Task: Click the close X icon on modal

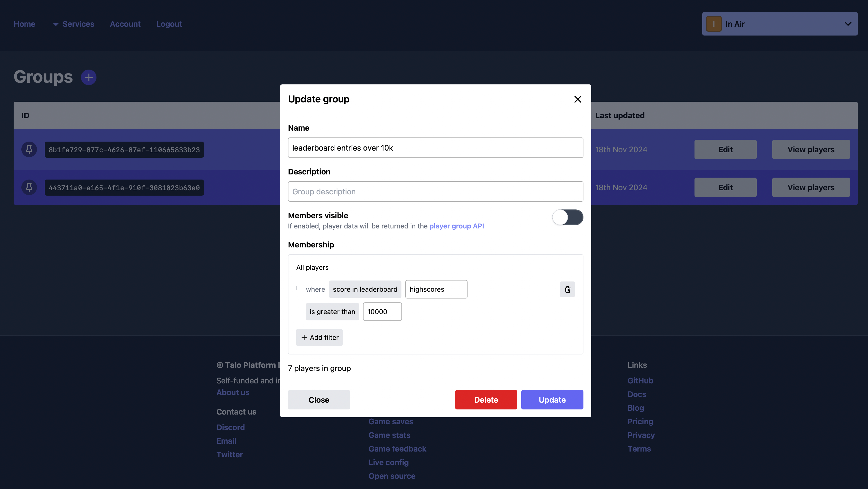Action: point(578,99)
